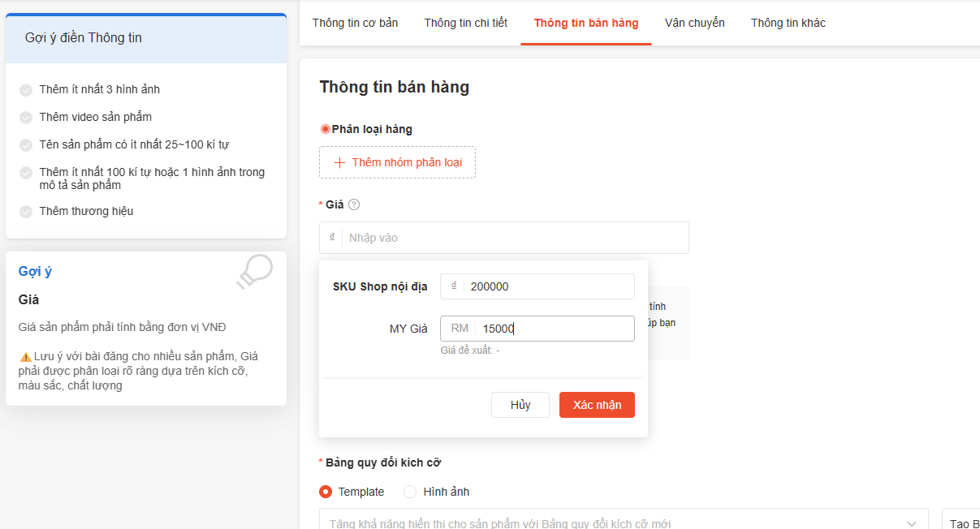Switch to the Vận chuyển tab
The height and width of the screenshot is (529, 980).
pyautogui.click(x=694, y=23)
